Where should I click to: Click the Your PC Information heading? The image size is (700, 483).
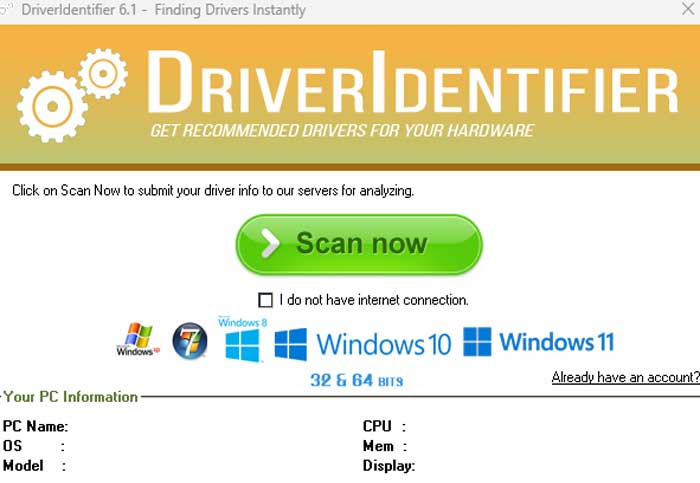coord(71,397)
